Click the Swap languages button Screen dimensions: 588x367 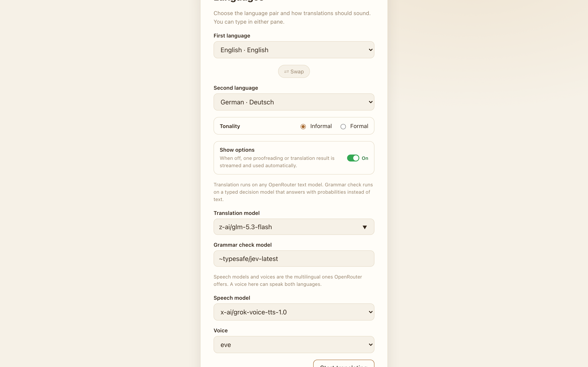(294, 71)
